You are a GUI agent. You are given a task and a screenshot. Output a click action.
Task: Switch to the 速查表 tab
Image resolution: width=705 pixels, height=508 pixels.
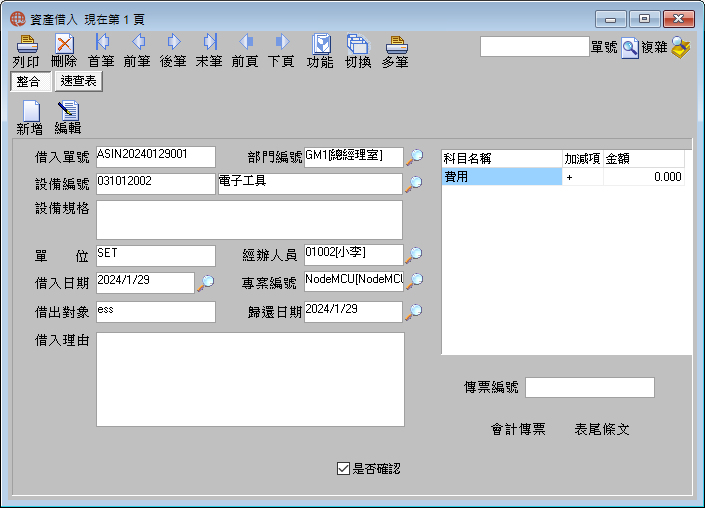79,81
